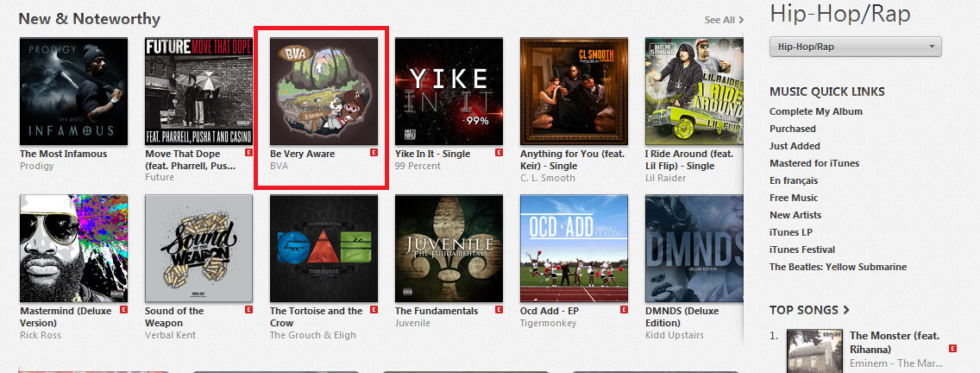Open iTunes Festival quick link
This screenshot has height=373, width=980.
[802, 250]
